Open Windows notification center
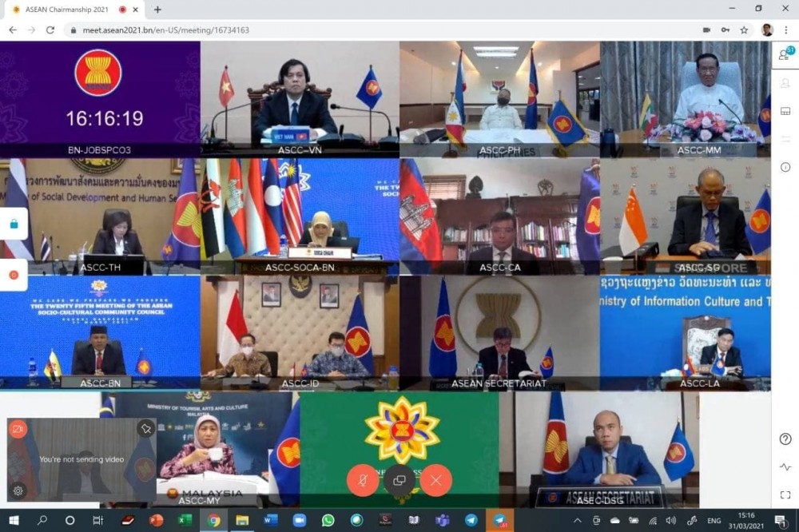This screenshot has height=532, width=799. coord(780,520)
